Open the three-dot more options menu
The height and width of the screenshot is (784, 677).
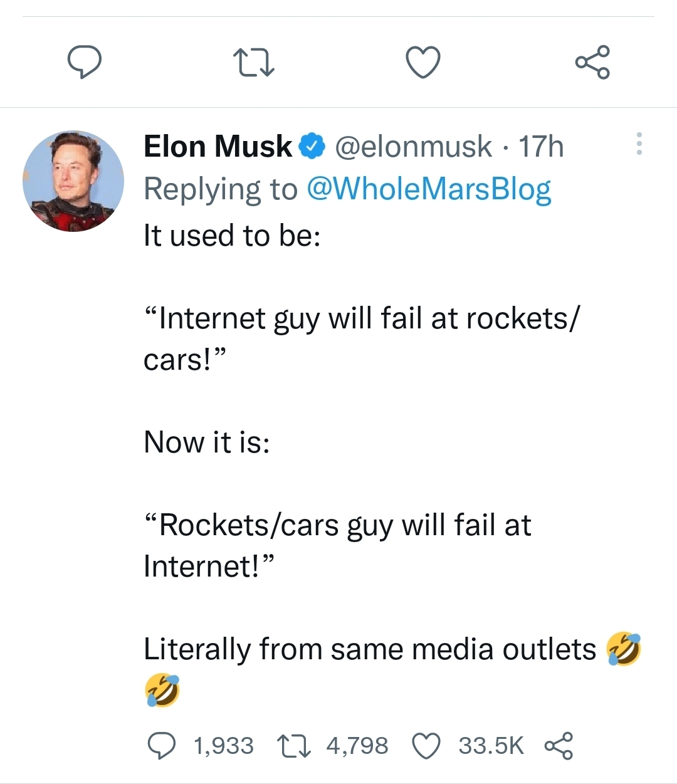coord(639,144)
